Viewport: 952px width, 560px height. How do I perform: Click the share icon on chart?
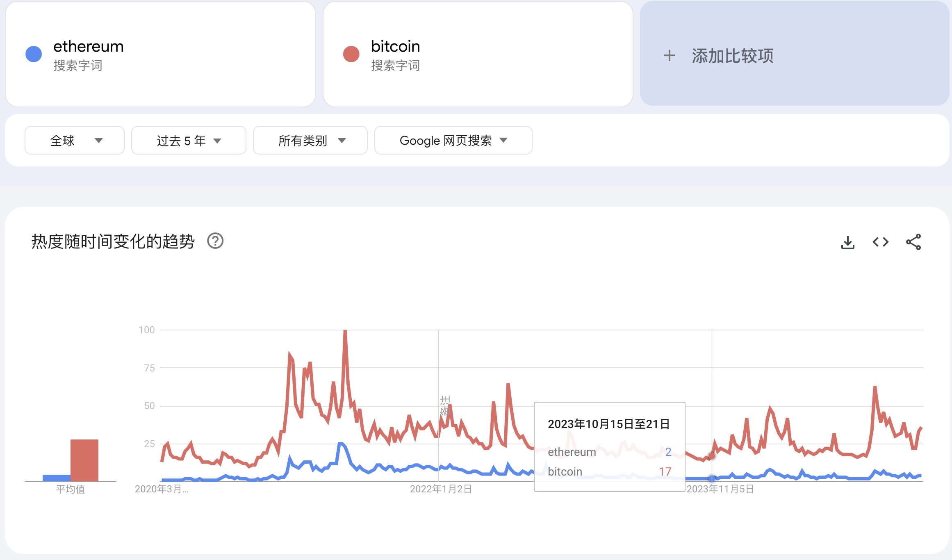pos(913,242)
